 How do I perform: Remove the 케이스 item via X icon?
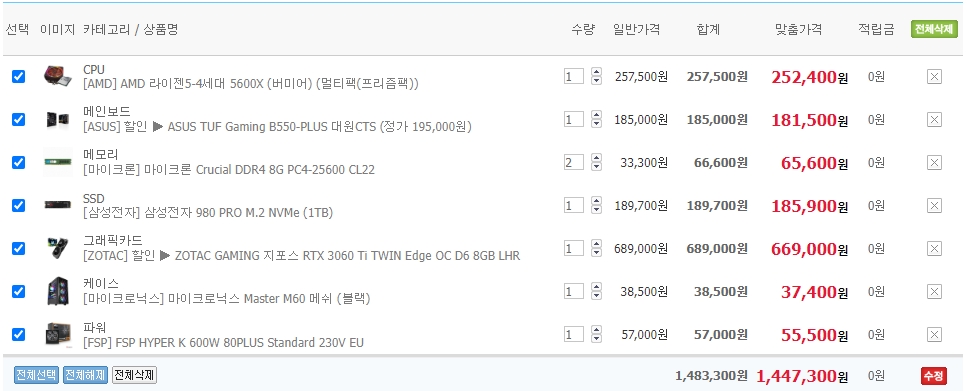click(x=934, y=292)
